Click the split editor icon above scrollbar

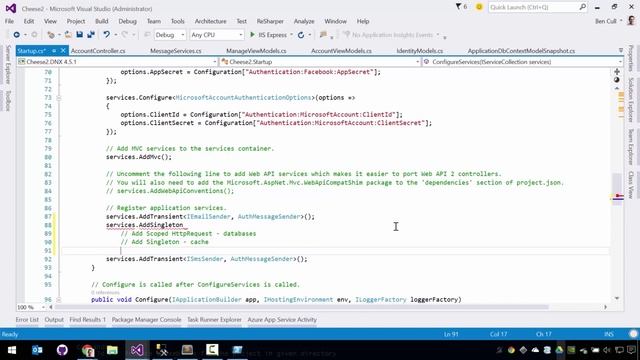click(617, 72)
